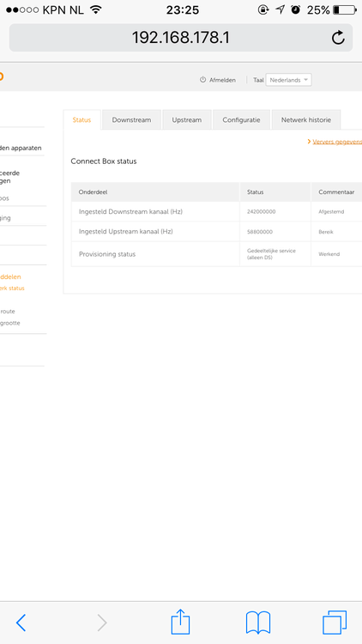Select the Provisioning status table row
Viewport: 362px width, 644px height.
pos(217,254)
